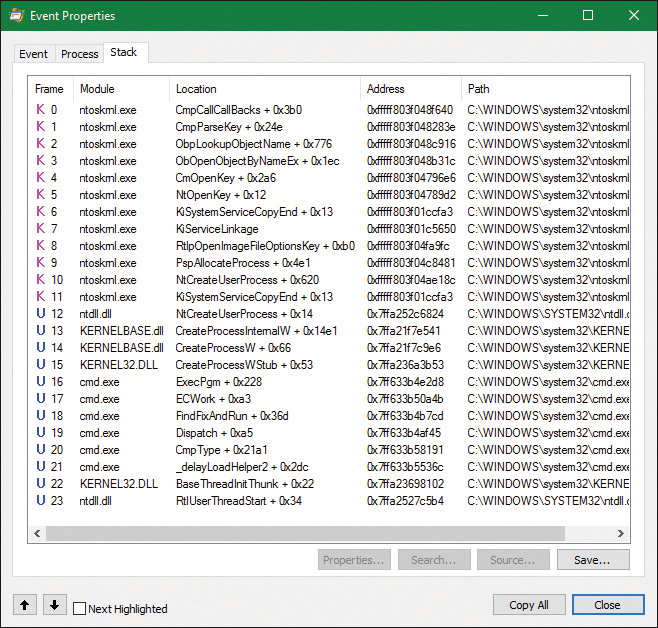Click the Copy All button
The height and width of the screenshot is (628, 658).
point(528,605)
